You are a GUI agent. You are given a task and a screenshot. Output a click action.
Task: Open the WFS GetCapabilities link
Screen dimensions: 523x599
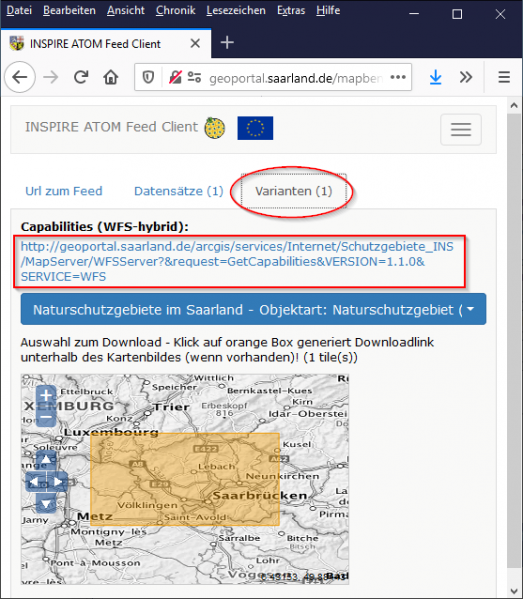coord(238,262)
